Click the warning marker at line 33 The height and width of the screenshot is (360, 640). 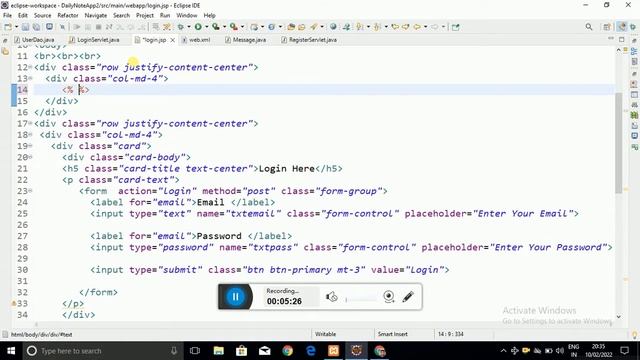click(x=14, y=304)
